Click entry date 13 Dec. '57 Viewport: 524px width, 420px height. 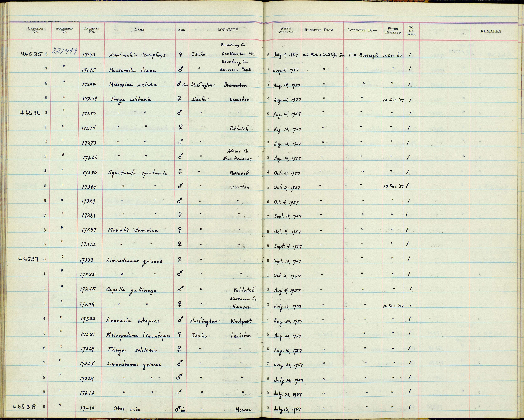[393, 187]
